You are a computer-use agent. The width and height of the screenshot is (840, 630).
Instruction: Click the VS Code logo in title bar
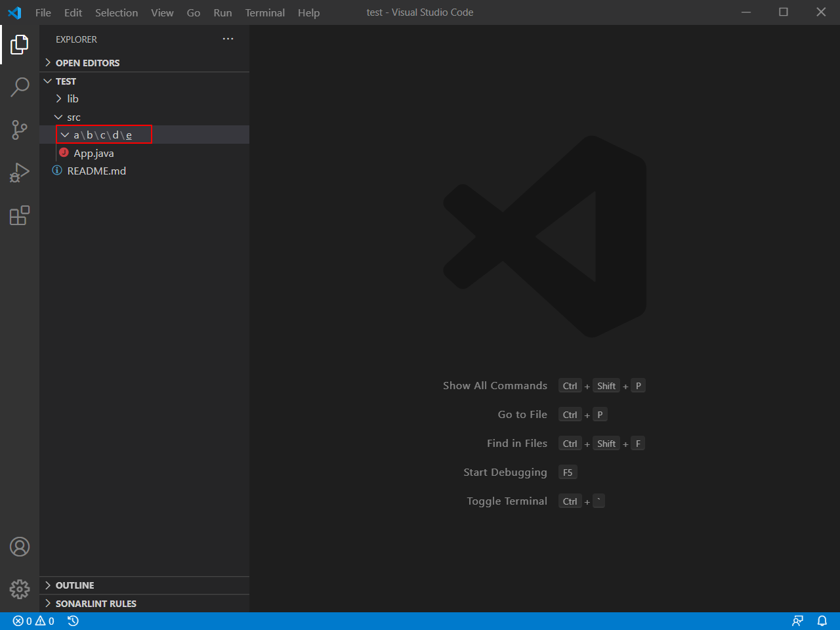[14, 12]
